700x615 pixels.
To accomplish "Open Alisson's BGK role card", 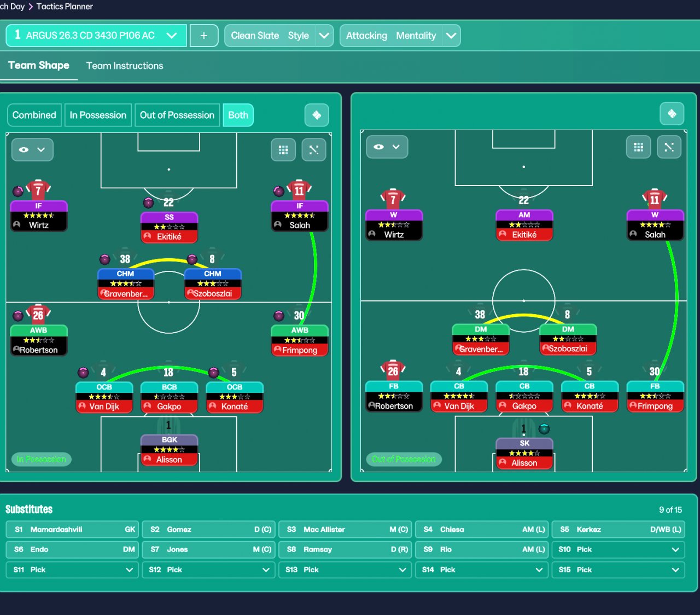I will [169, 450].
